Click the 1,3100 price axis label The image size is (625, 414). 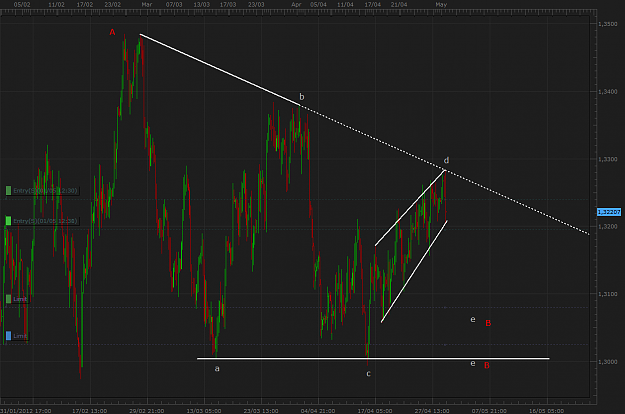point(607,294)
